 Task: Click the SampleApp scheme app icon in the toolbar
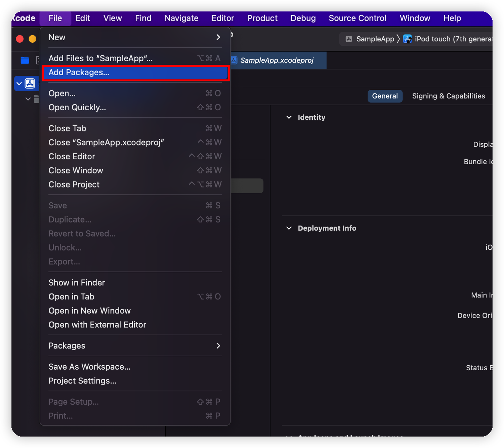point(349,39)
